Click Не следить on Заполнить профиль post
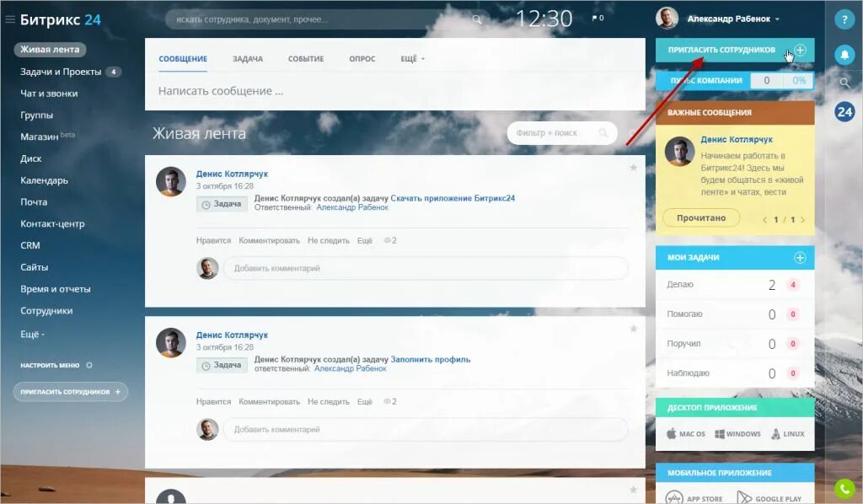863x504 pixels. pyautogui.click(x=329, y=402)
